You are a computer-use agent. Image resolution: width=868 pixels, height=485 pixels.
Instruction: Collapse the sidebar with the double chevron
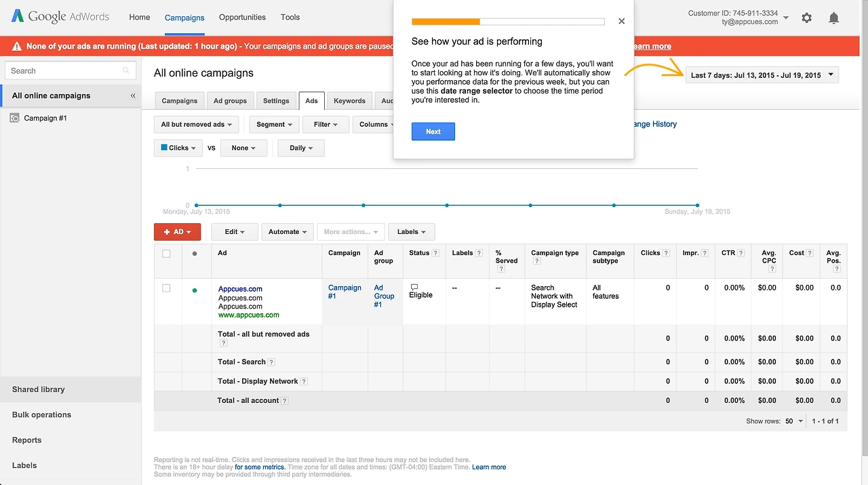133,96
